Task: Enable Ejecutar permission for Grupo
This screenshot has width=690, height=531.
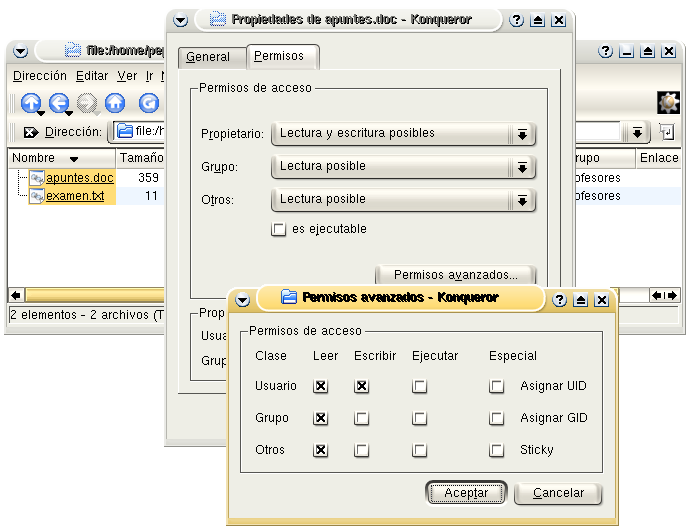Action: 420,419
